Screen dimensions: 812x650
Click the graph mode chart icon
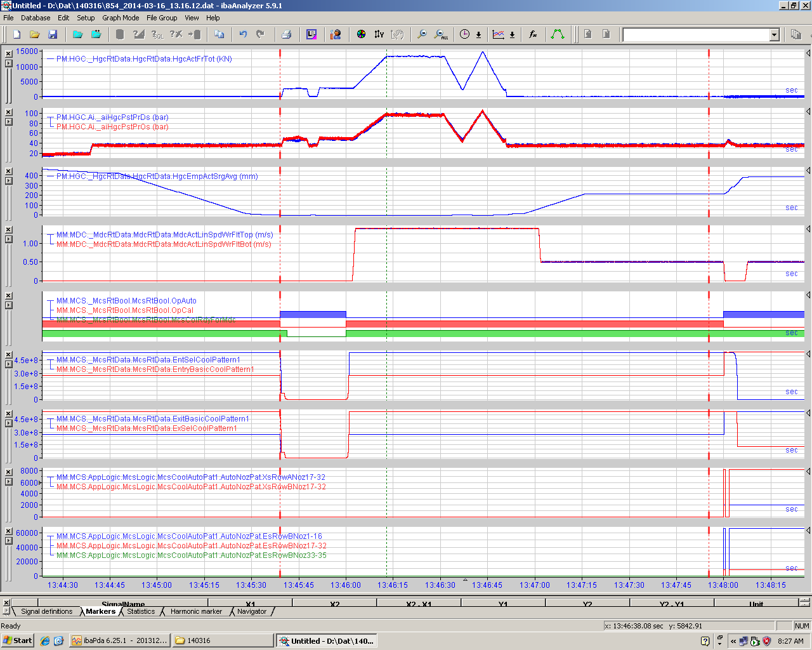499,34
